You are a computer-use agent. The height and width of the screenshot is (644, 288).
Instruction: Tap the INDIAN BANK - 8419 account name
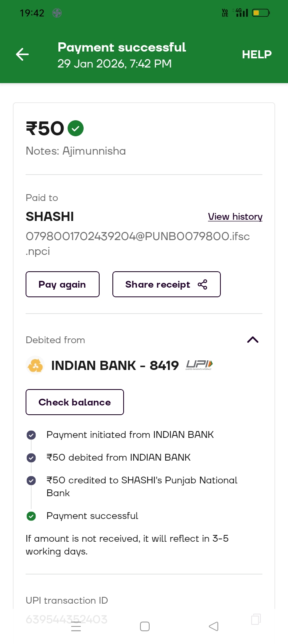click(x=115, y=365)
